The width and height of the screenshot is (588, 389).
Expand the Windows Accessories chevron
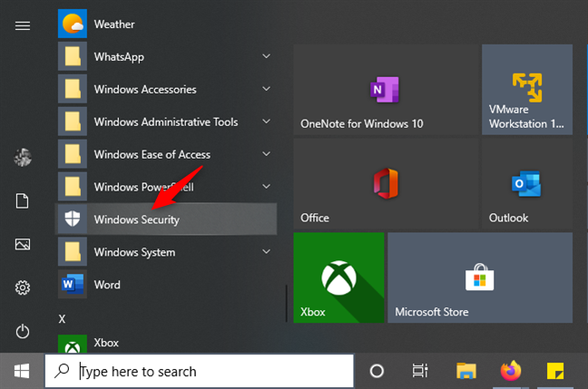click(x=266, y=89)
